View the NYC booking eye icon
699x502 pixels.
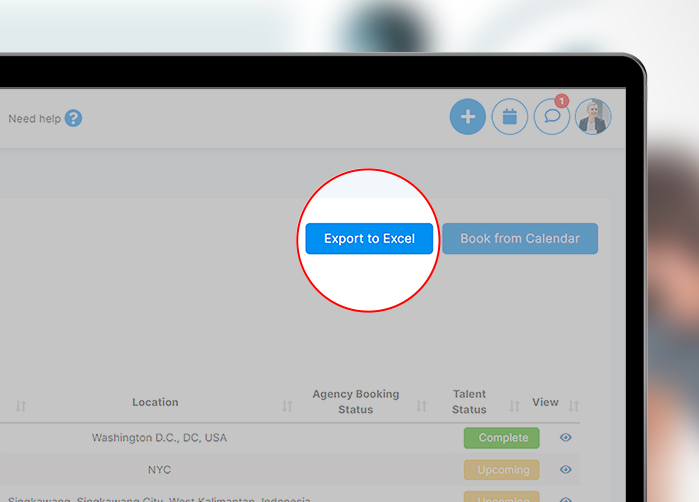(566, 470)
